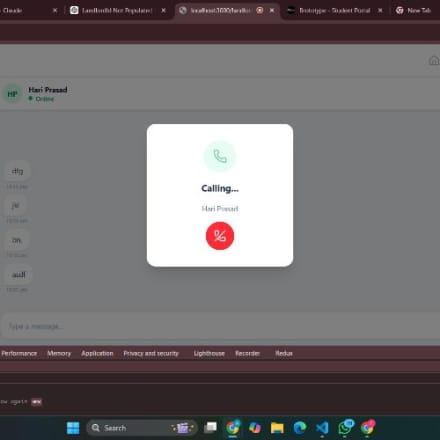Open the DevTools Application tab
The image size is (440, 440).
coord(97,353)
